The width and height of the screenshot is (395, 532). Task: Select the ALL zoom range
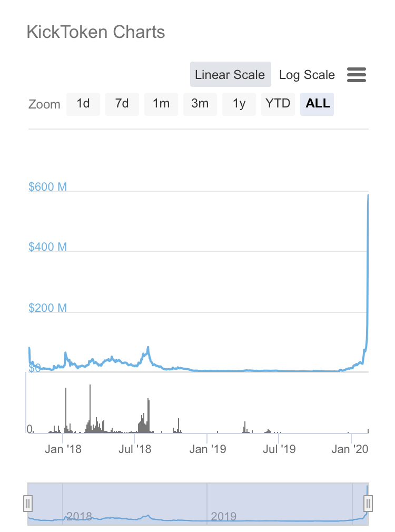point(318,103)
